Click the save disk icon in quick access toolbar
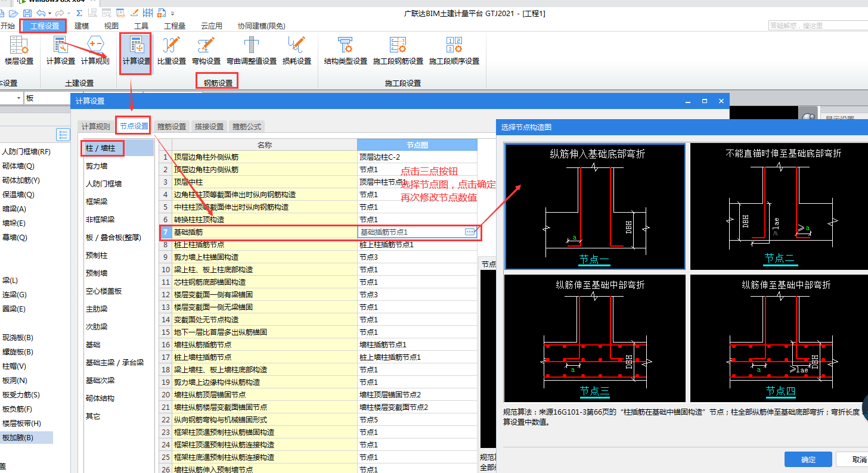This screenshot has width=868, height=473. coord(27,13)
